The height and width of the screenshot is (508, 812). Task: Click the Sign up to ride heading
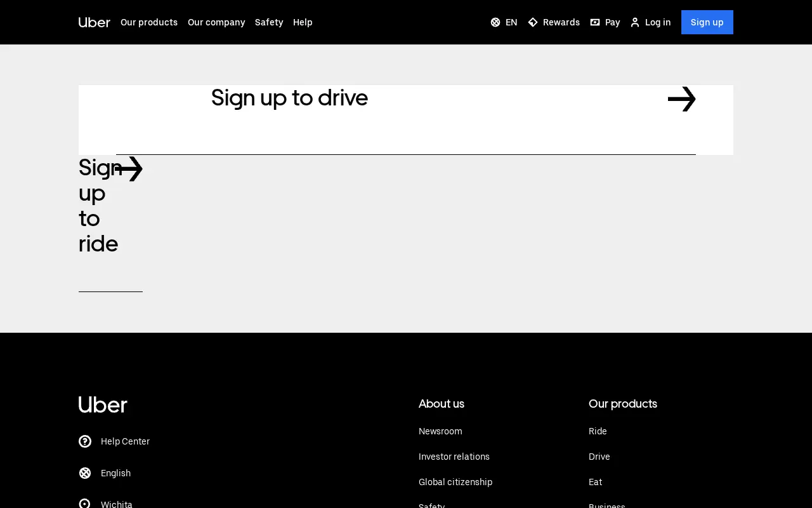pos(98,206)
